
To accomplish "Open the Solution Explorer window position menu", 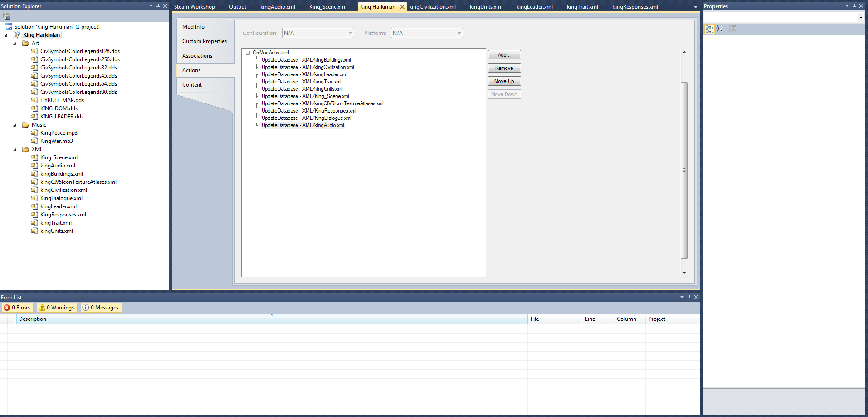I will click(151, 6).
